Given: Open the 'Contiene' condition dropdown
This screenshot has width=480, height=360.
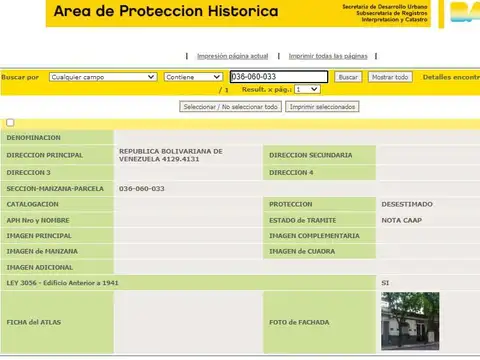Looking at the screenshot, I should (x=193, y=77).
